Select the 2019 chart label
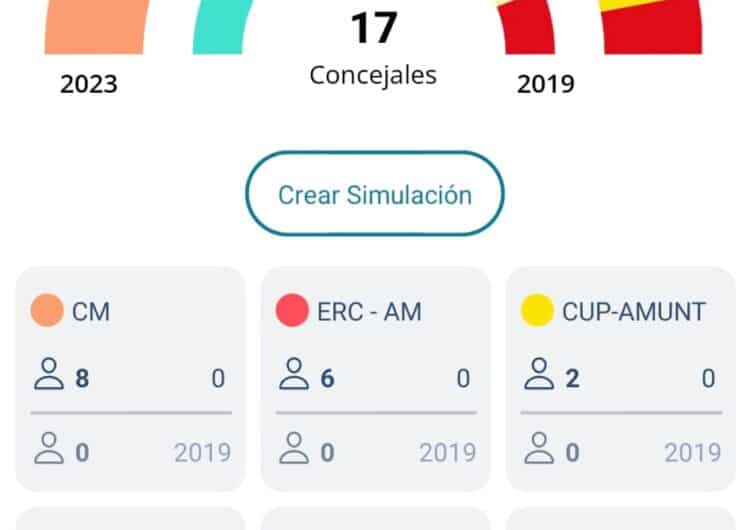 (545, 84)
